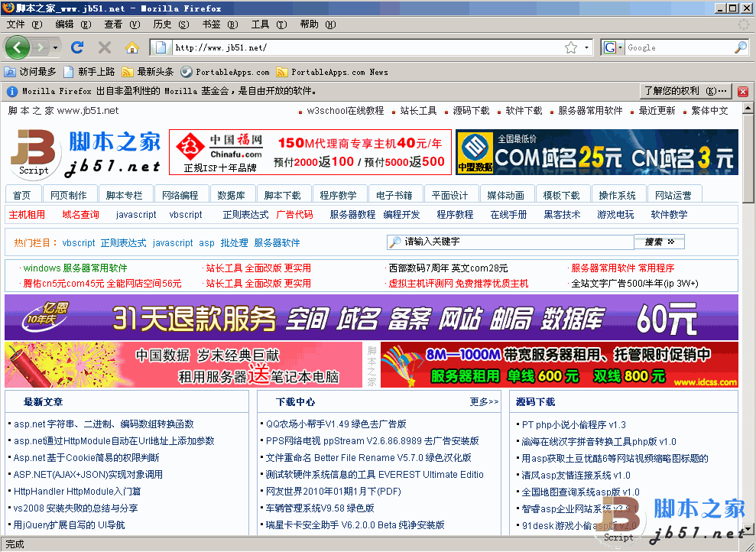
Task: Open the back/forward history dropdown arrow
Action: coord(56,47)
